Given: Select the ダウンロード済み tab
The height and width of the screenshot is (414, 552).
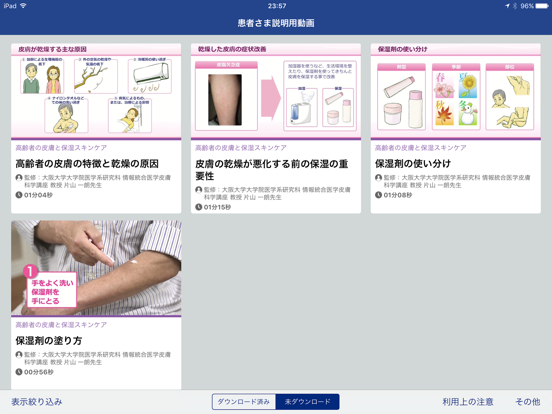Looking at the screenshot, I should [244, 402].
